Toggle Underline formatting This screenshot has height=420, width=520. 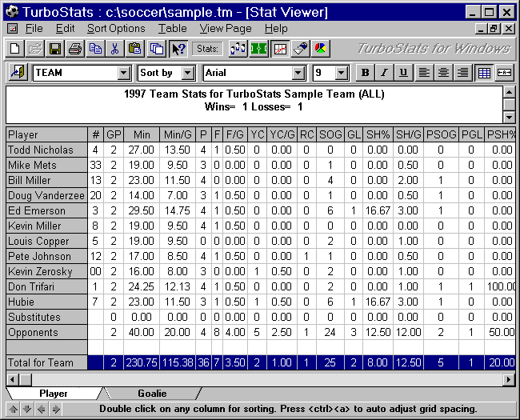(x=403, y=73)
